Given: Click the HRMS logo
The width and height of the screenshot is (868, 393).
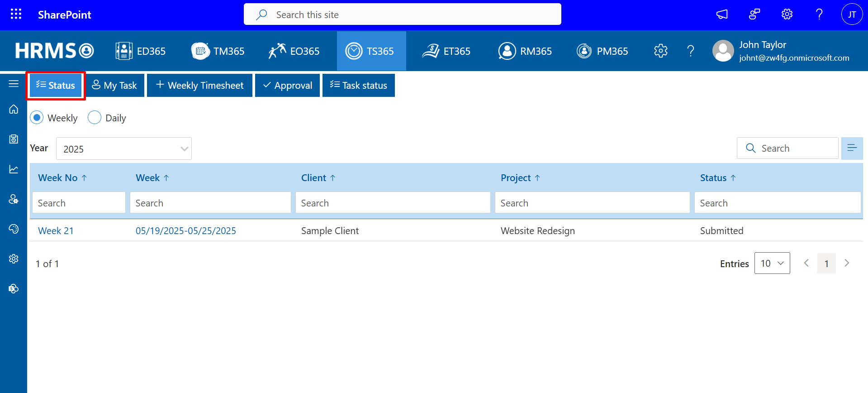Looking at the screenshot, I should coord(54,51).
